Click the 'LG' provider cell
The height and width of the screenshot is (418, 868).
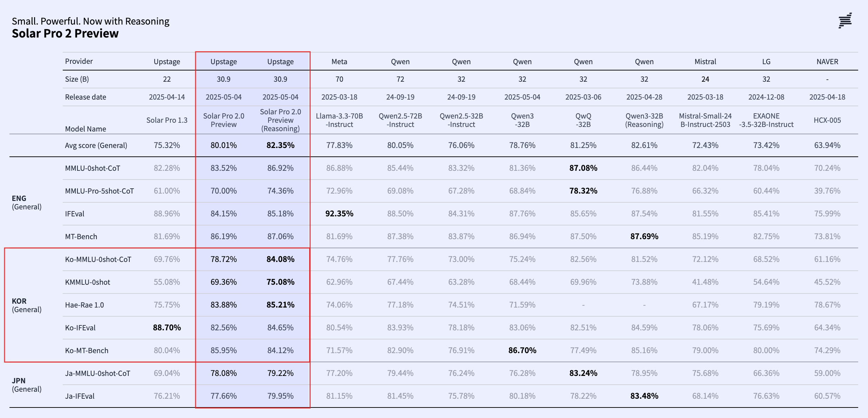pos(766,62)
